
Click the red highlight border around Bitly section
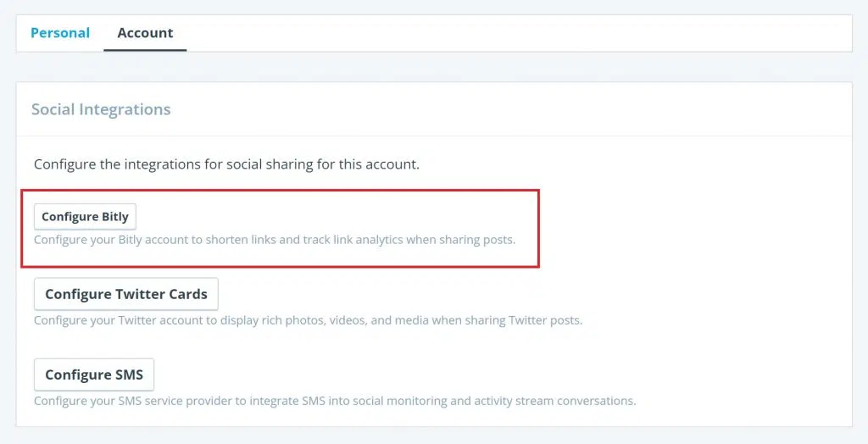coord(539,229)
